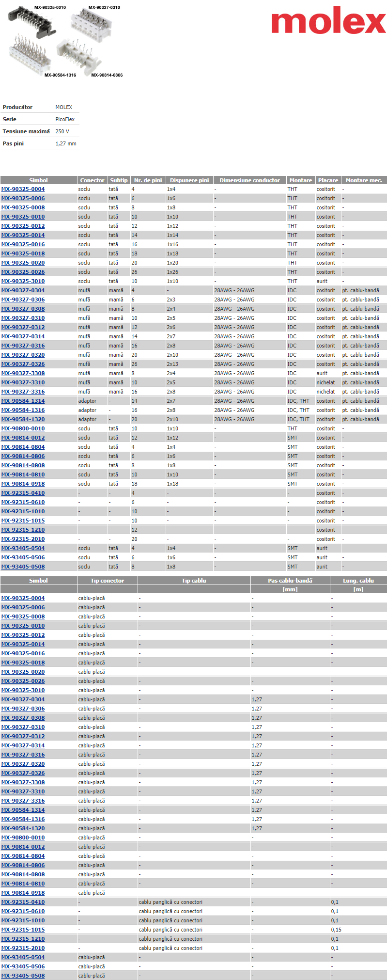Open MX-90800-0010 link in the THT socket row
The image size is (387, 980).
[x=23, y=428]
